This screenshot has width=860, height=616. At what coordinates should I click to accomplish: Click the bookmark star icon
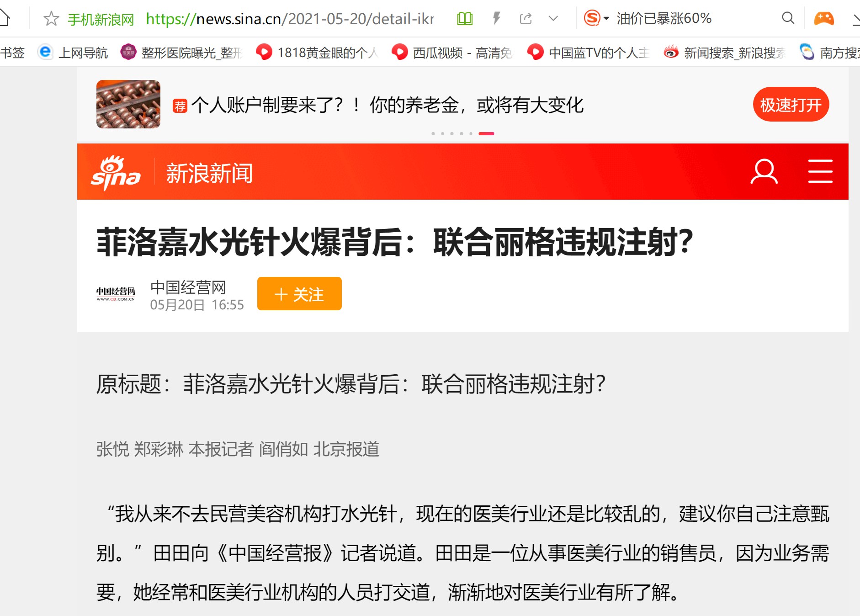click(x=51, y=19)
